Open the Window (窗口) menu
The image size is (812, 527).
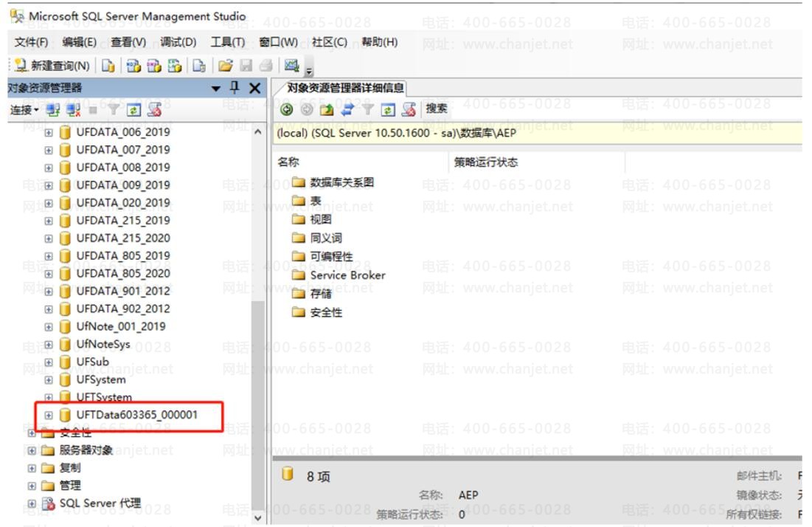pyautogui.click(x=279, y=42)
